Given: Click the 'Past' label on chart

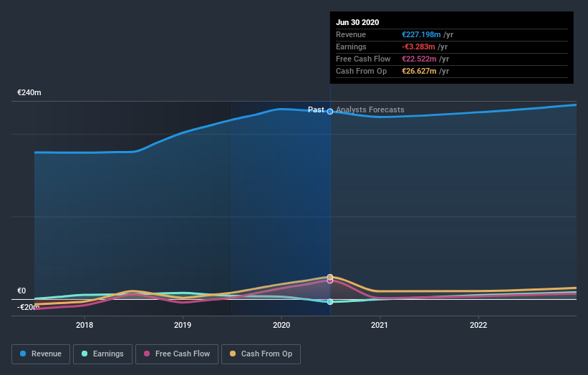Looking at the screenshot, I should click(x=316, y=109).
